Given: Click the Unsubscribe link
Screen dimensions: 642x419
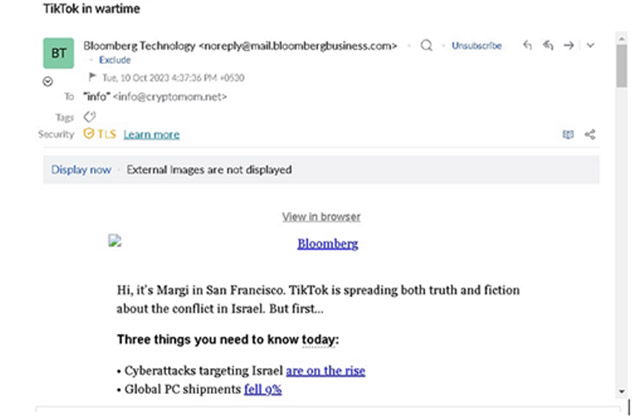Looking at the screenshot, I should [x=477, y=45].
